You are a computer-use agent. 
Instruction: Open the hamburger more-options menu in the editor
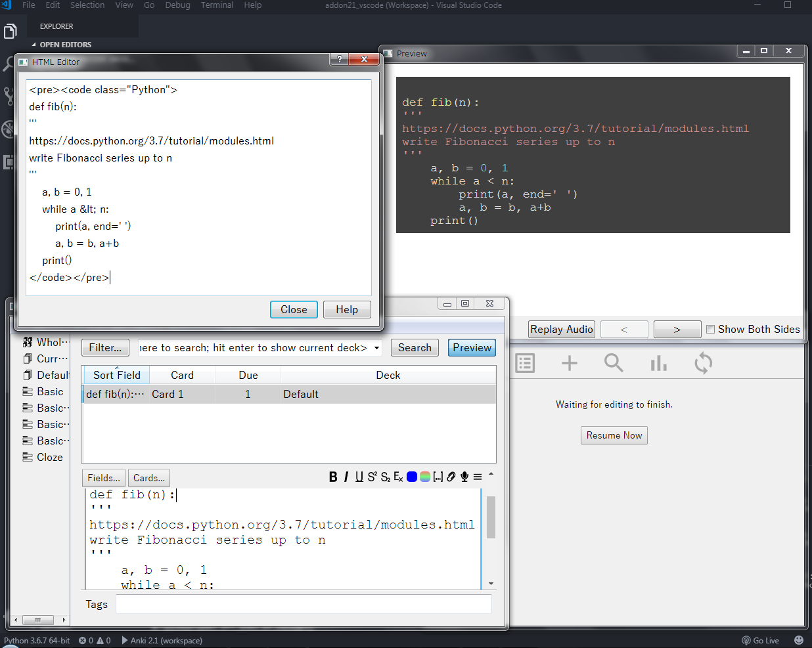478,477
